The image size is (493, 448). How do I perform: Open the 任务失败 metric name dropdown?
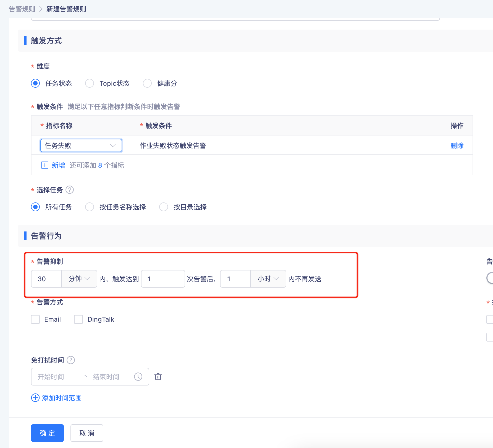coord(81,145)
